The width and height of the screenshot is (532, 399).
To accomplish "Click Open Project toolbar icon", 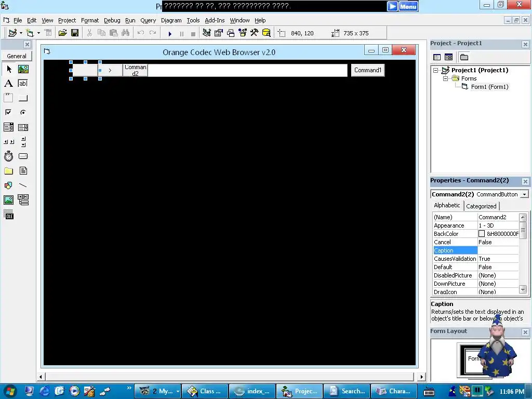I will click(62, 33).
